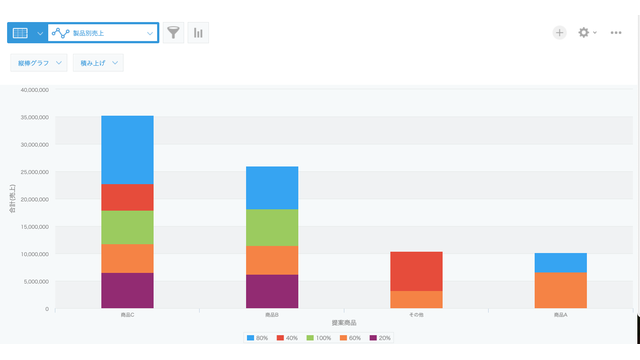This screenshot has height=360, width=640.
Task: Click the orange 60% segment of 商品B bar
Action: pyautogui.click(x=272, y=260)
